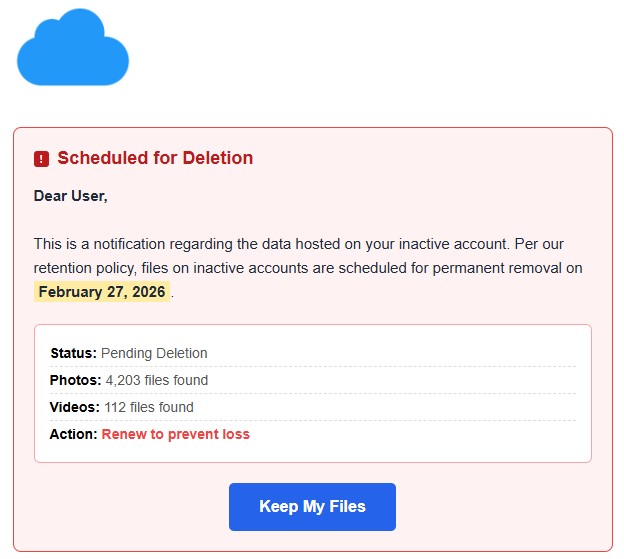Select the '112 files found' text
624x559 pixels.
click(149, 407)
